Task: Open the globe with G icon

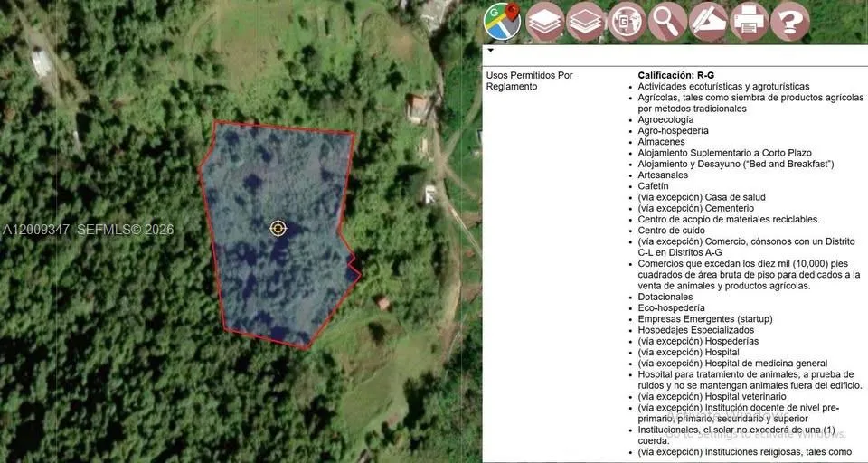Action: pyautogui.click(x=627, y=22)
